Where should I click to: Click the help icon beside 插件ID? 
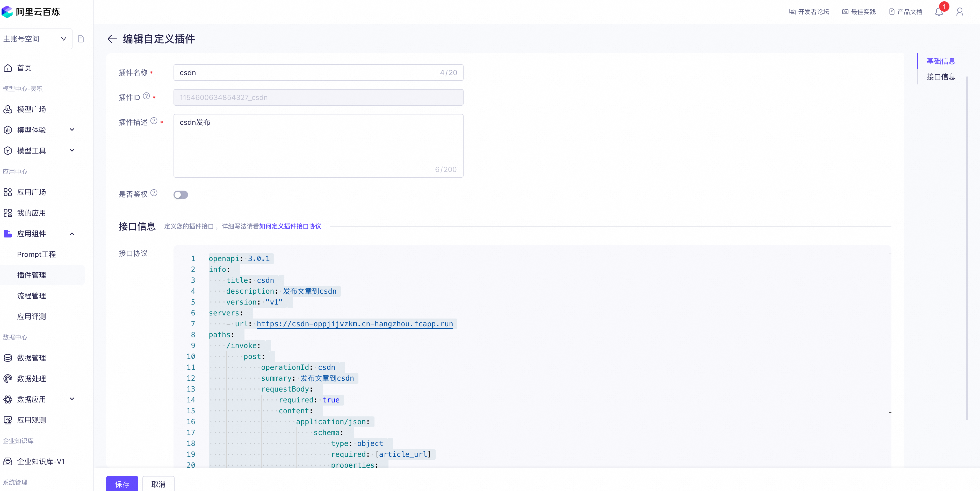click(x=147, y=96)
